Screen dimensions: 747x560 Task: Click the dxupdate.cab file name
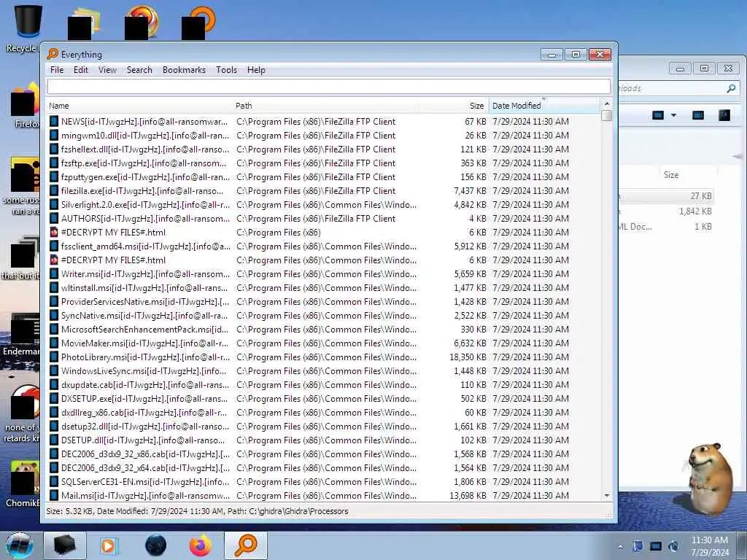tap(145, 384)
